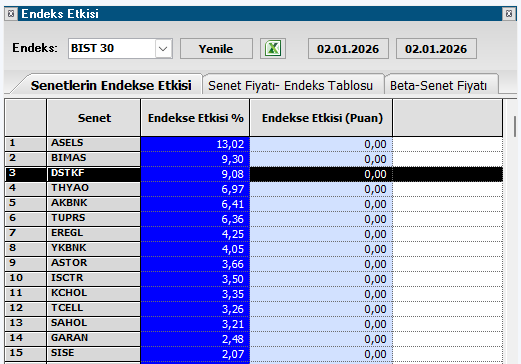Click ASELS row's 0,00 Puan cell
The height and width of the screenshot is (364, 521).
click(x=321, y=144)
